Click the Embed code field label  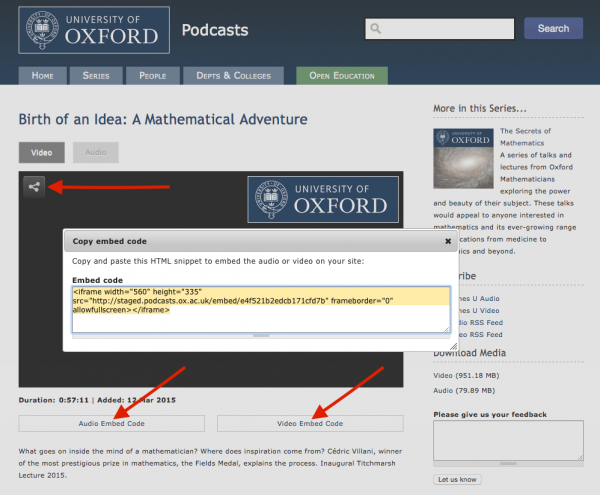98,280
